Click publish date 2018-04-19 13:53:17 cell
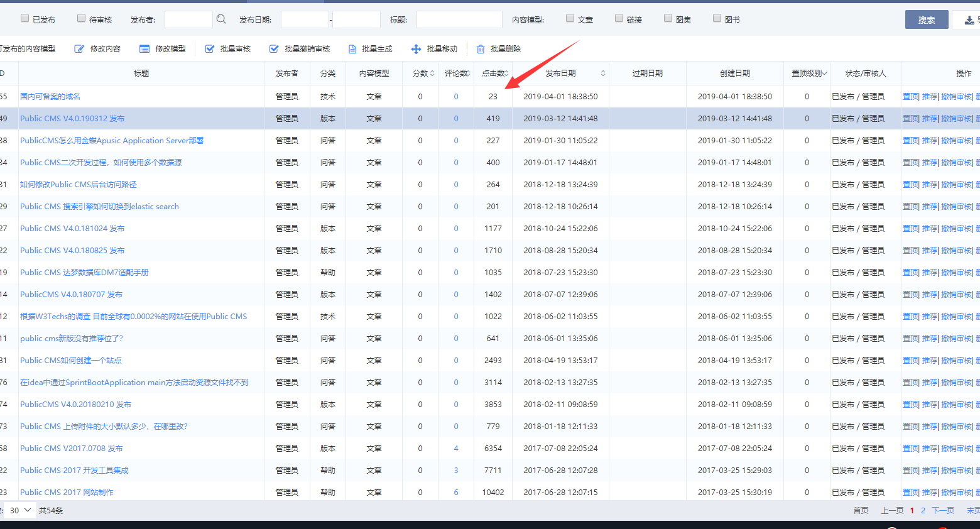 tap(560, 361)
